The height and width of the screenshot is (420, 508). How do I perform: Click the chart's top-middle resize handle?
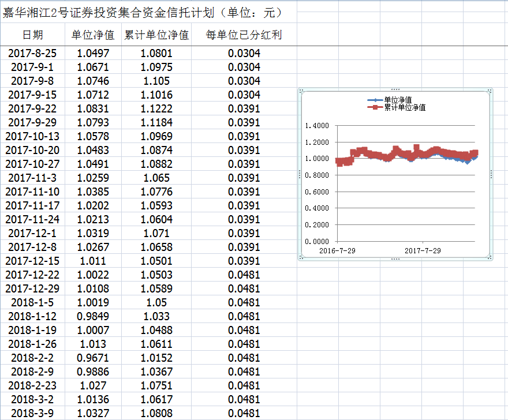click(x=395, y=89)
